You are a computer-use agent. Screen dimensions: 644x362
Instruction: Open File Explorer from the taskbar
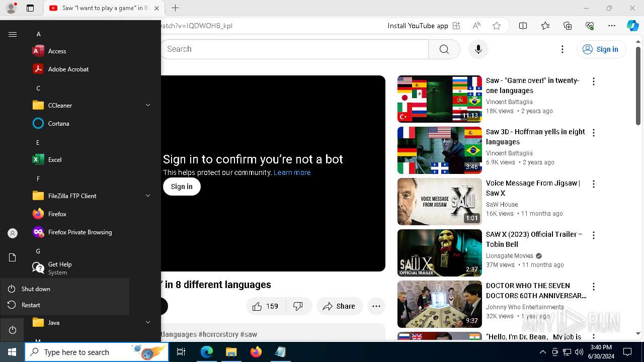point(231,352)
